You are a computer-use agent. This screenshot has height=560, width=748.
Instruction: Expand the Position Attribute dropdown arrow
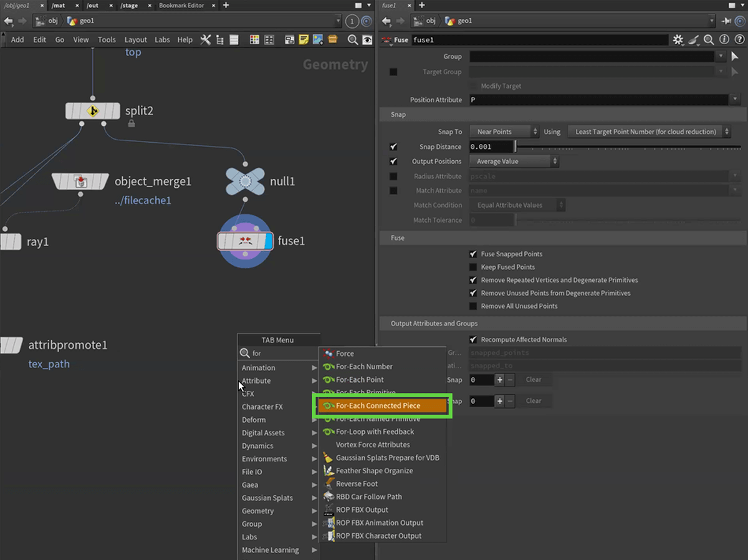735,100
